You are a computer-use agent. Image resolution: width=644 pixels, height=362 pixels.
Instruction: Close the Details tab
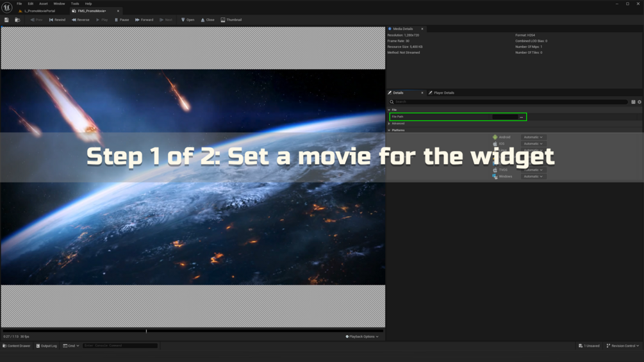(x=422, y=93)
